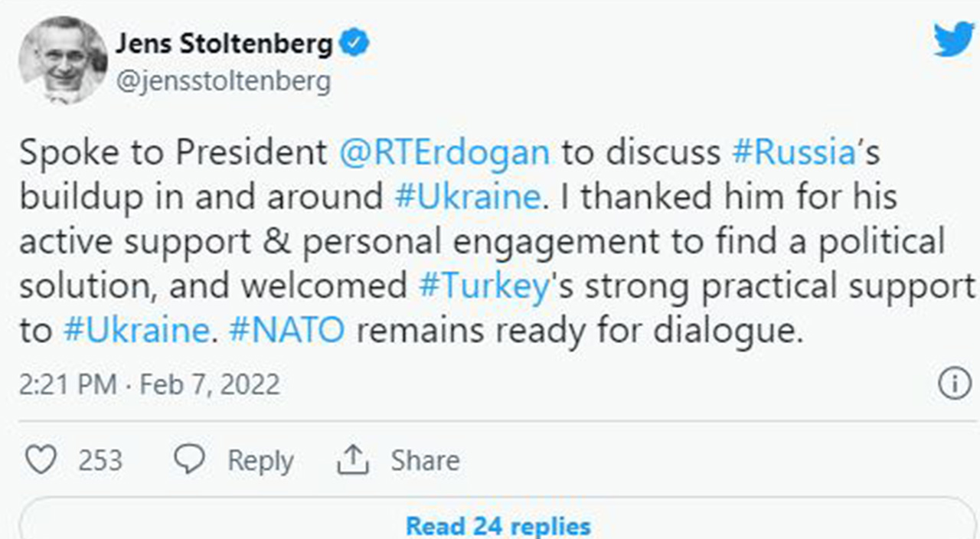This screenshot has height=539, width=980.
Task: Click the #NATO hashtag
Action: coord(287,329)
